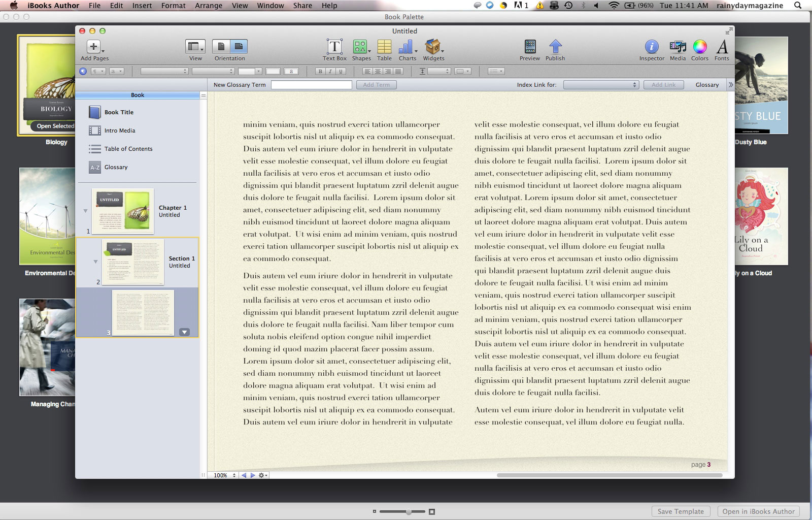
Task: Click the text color well
Action: point(273,71)
